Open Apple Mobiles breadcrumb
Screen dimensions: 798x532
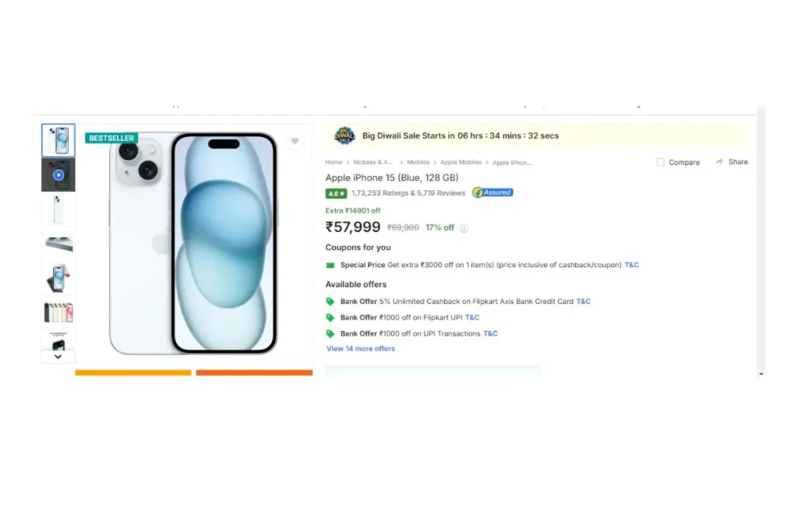point(461,162)
